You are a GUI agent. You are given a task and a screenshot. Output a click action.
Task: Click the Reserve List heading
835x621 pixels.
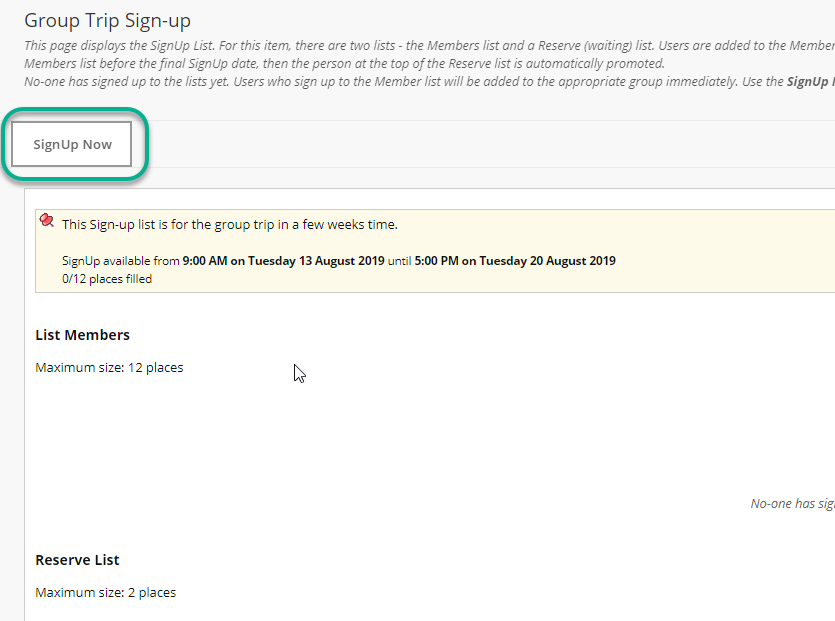[x=77, y=560]
